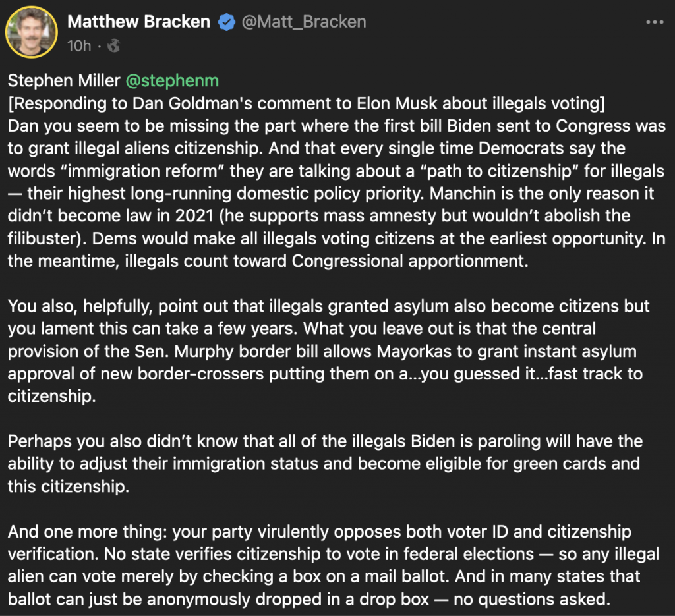Open the three-dot post options menu
675x616 pixels.
(654, 22)
